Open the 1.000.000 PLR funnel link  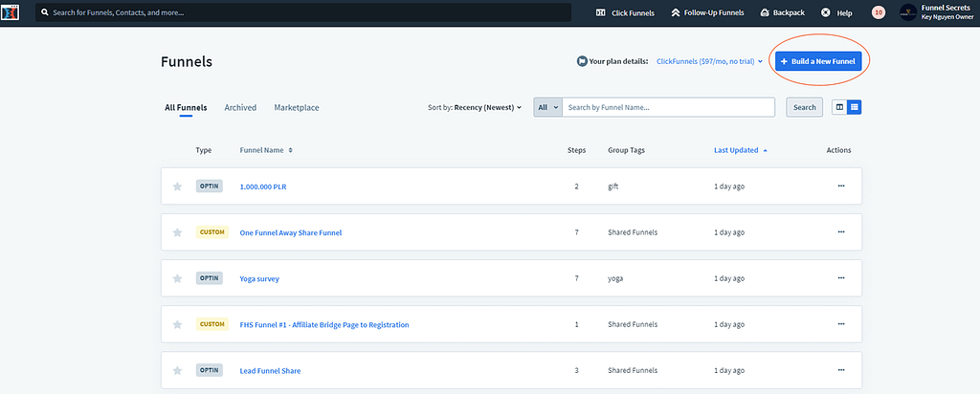point(263,186)
